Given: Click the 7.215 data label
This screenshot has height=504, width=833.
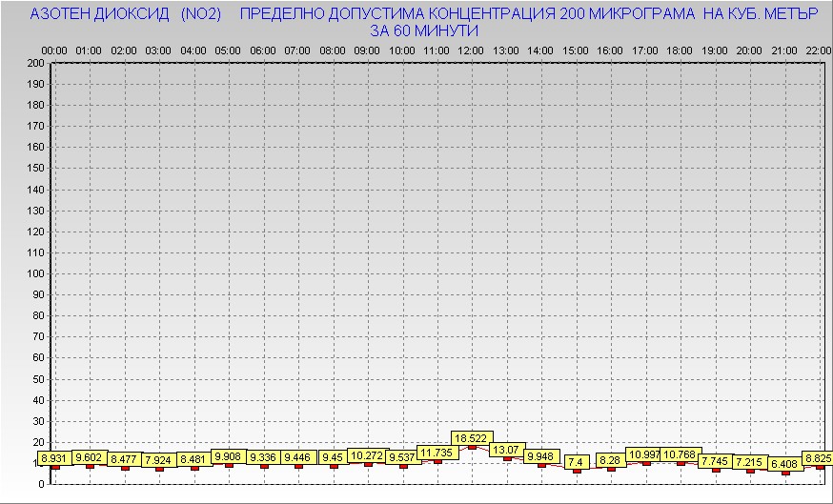Looking at the screenshot, I should 750,462.
